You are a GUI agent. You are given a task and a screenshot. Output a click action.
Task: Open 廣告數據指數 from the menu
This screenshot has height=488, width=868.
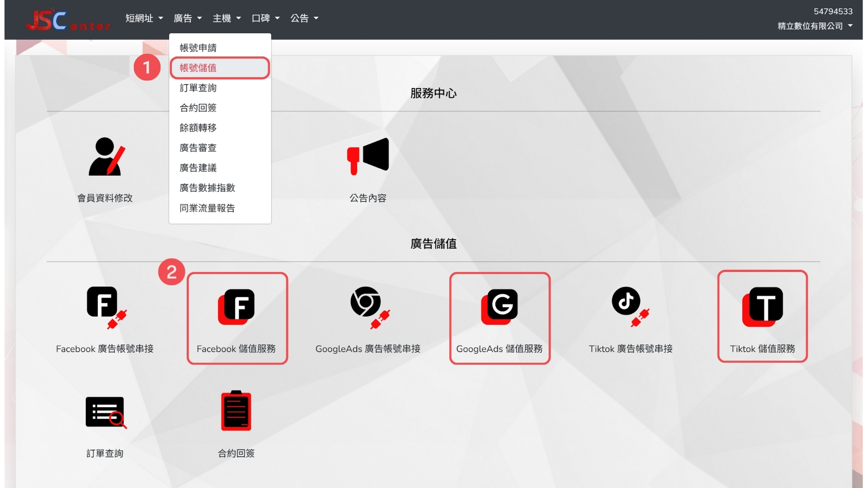tap(207, 188)
